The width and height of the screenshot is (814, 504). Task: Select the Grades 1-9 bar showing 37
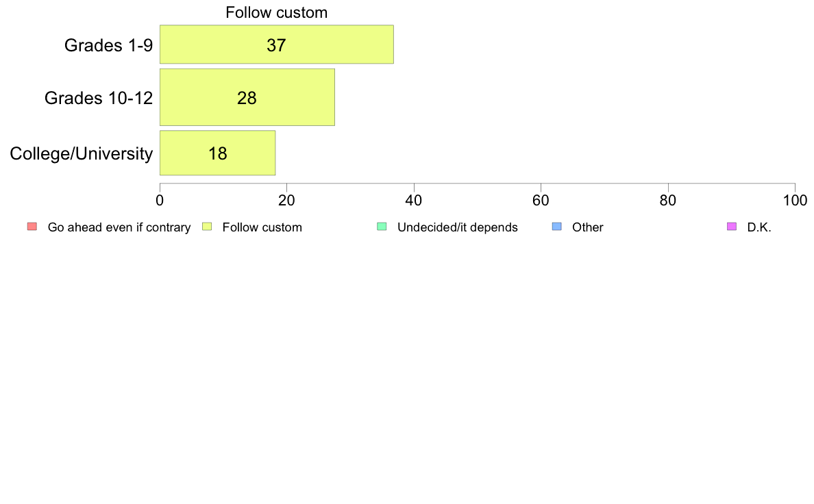click(277, 45)
